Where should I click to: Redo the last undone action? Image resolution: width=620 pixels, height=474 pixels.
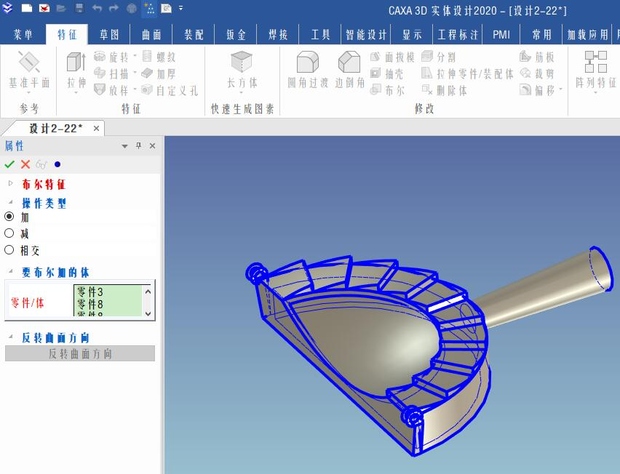point(114,8)
